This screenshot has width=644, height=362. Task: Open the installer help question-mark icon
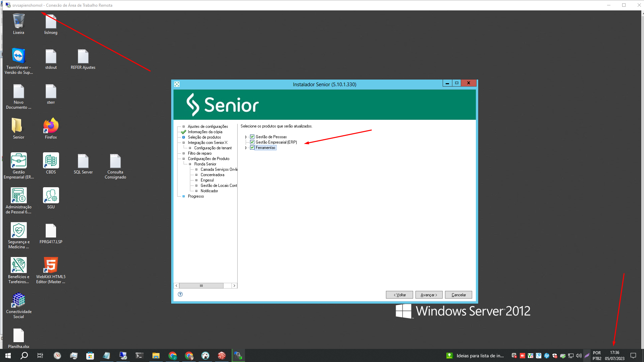[x=180, y=294]
